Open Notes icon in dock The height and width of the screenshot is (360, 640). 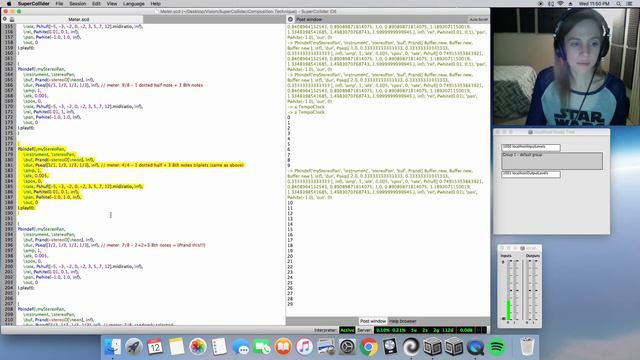tap(176, 347)
